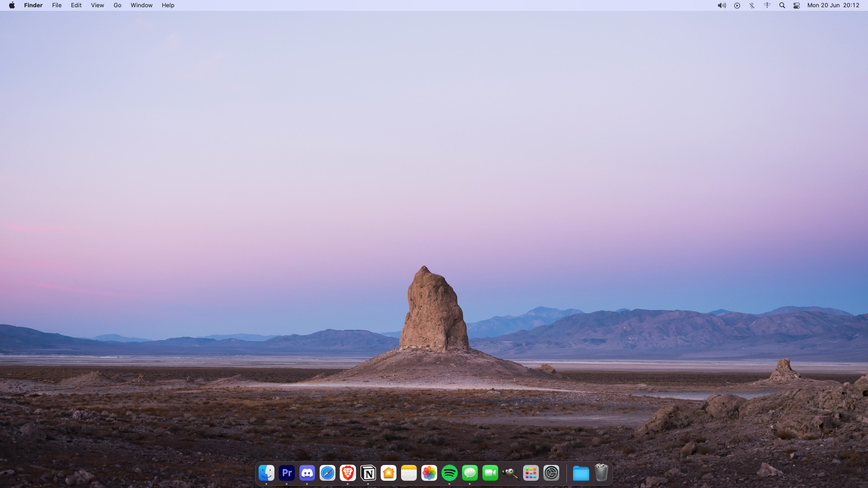The height and width of the screenshot is (488, 868).
Task: Open GIMP from the Dock
Action: click(x=510, y=473)
